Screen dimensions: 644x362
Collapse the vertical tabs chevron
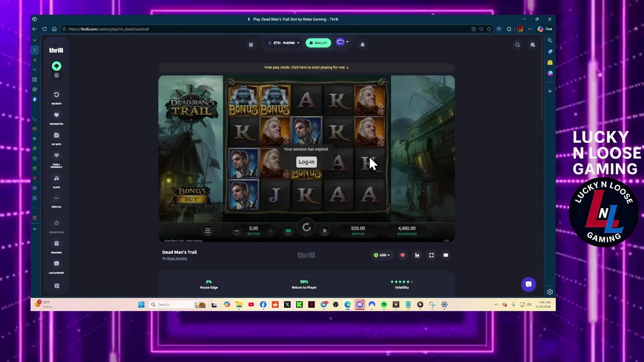coord(35,40)
